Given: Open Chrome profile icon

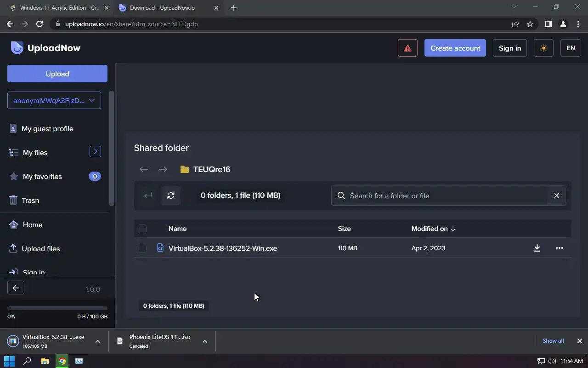Looking at the screenshot, I should (x=563, y=24).
